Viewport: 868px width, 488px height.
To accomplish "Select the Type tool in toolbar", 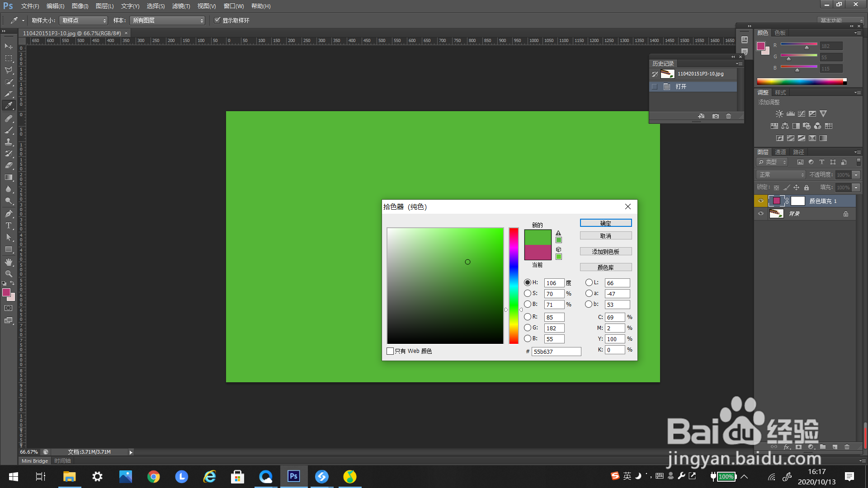I will (9, 225).
